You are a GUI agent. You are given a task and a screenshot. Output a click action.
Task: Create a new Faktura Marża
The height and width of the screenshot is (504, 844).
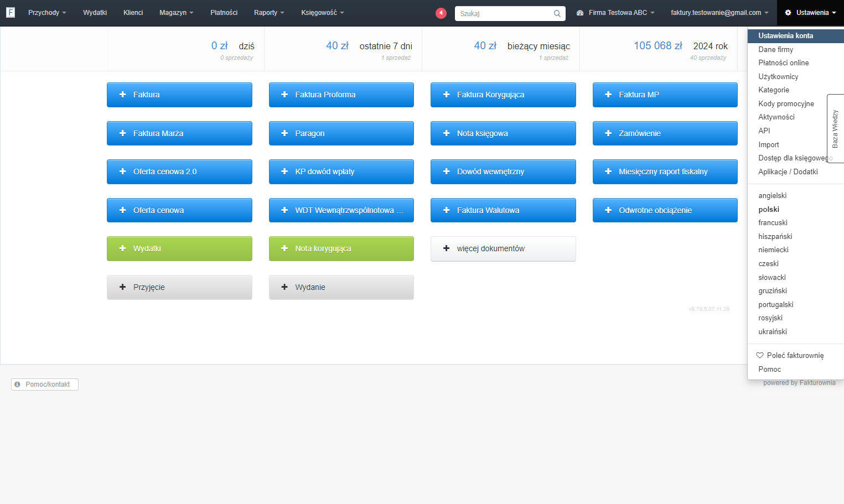(179, 133)
